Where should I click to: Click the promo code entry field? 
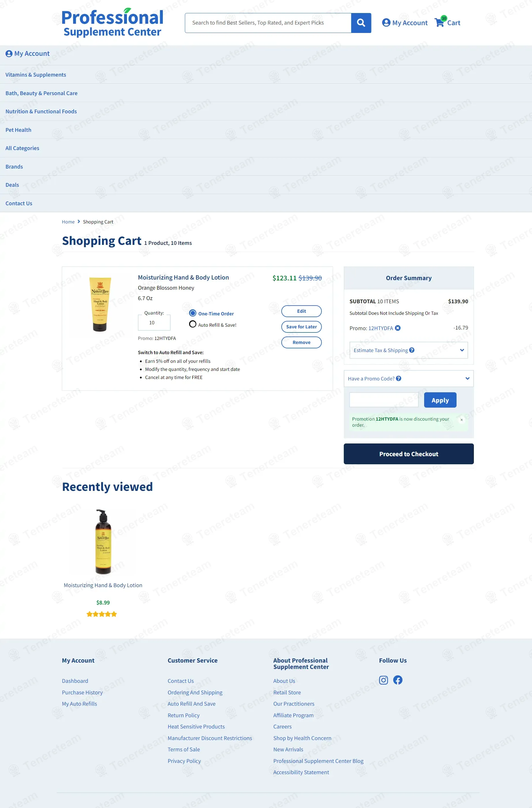click(384, 400)
